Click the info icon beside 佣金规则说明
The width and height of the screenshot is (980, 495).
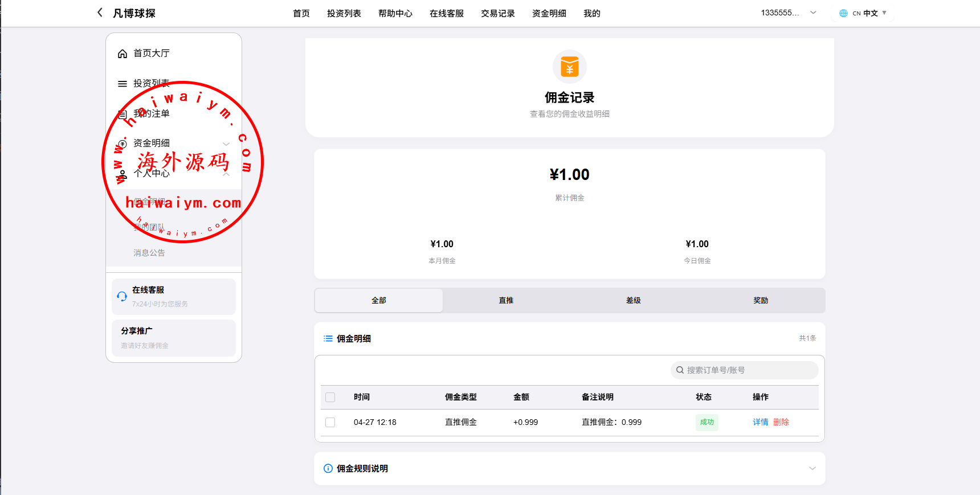pos(328,468)
